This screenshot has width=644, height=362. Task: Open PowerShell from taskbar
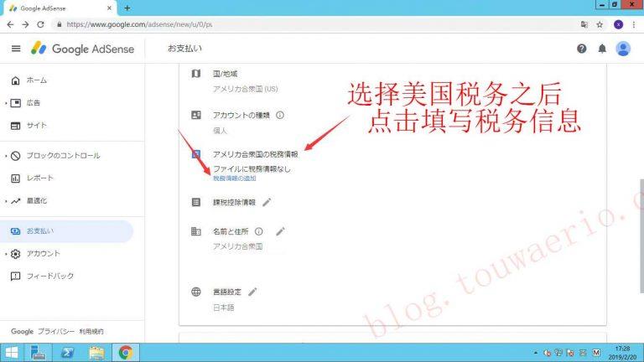(x=67, y=353)
